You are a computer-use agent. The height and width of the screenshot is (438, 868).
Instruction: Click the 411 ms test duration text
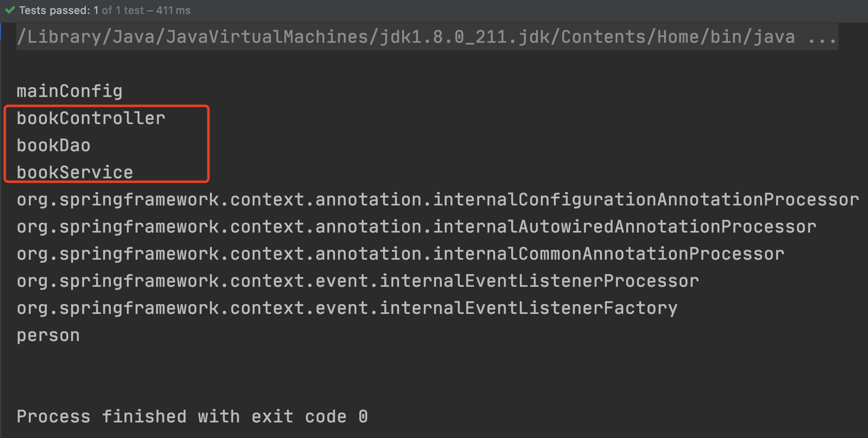[173, 10]
